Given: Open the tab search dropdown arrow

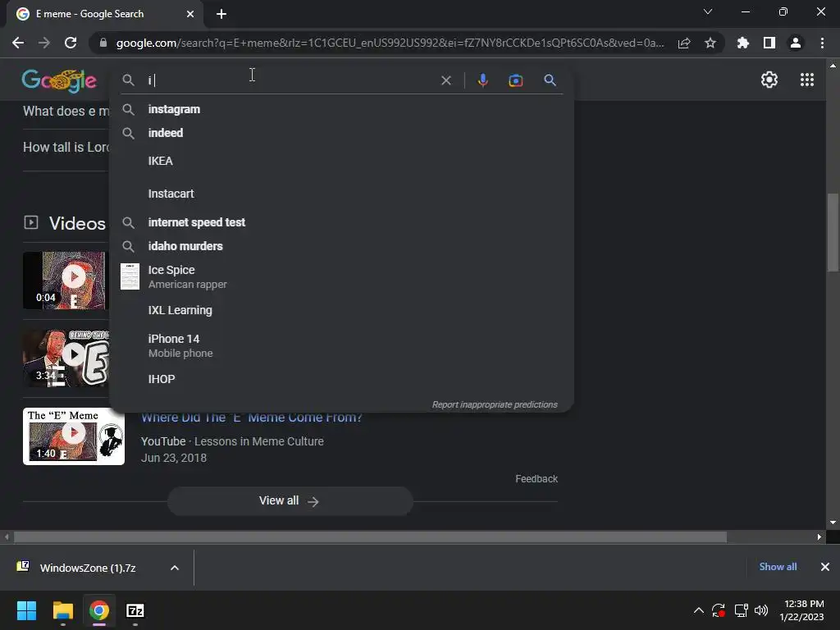Looking at the screenshot, I should pyautogui.click(x=708, y=11).
